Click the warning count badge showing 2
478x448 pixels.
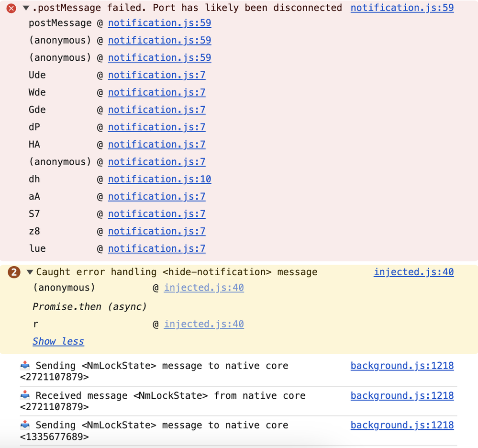click(x=14, y=272)
